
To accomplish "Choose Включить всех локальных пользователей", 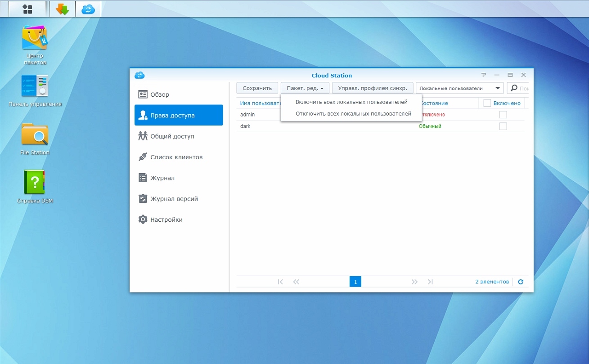I will (x=351, y=102).
